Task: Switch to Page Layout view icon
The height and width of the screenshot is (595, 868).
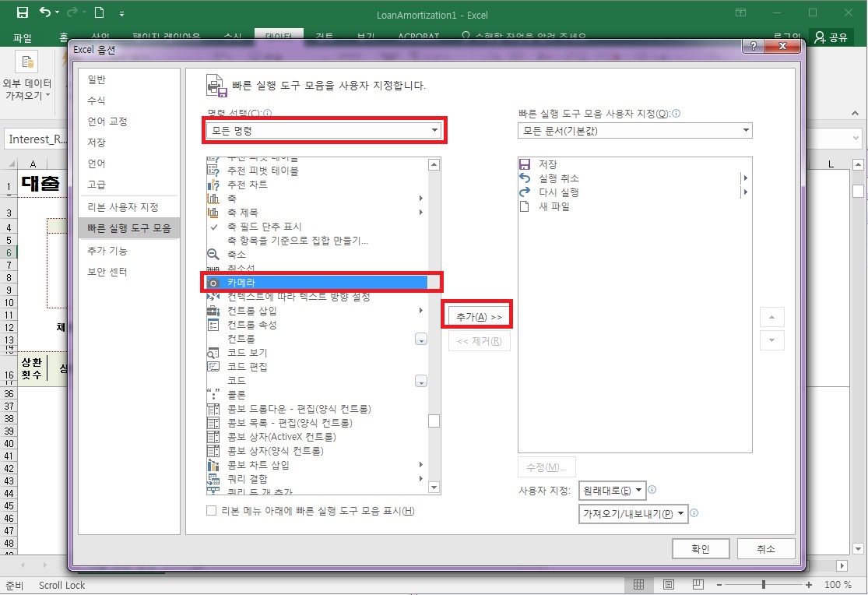Action: [x=669, y=584]
